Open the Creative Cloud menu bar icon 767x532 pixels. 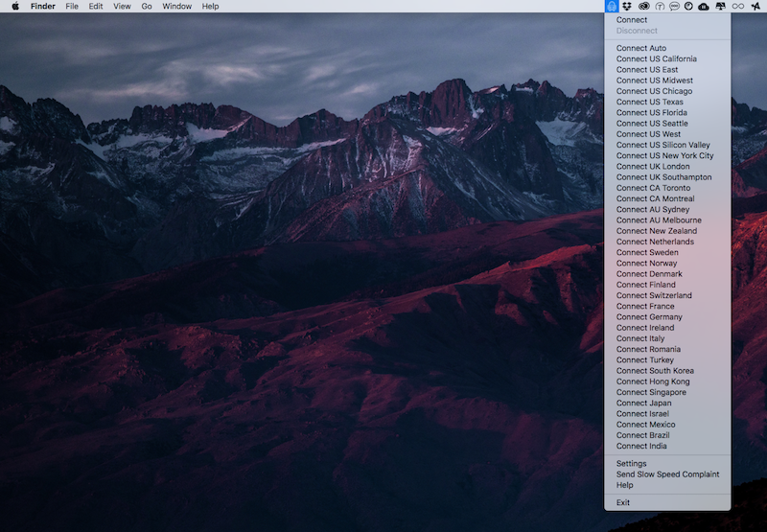[x=643, y=6]
